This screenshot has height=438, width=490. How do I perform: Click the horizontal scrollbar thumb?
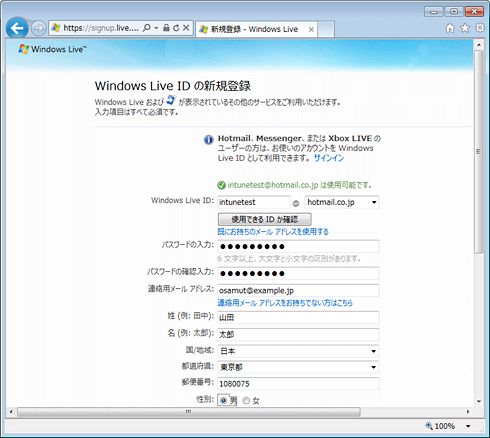(189, 412)
